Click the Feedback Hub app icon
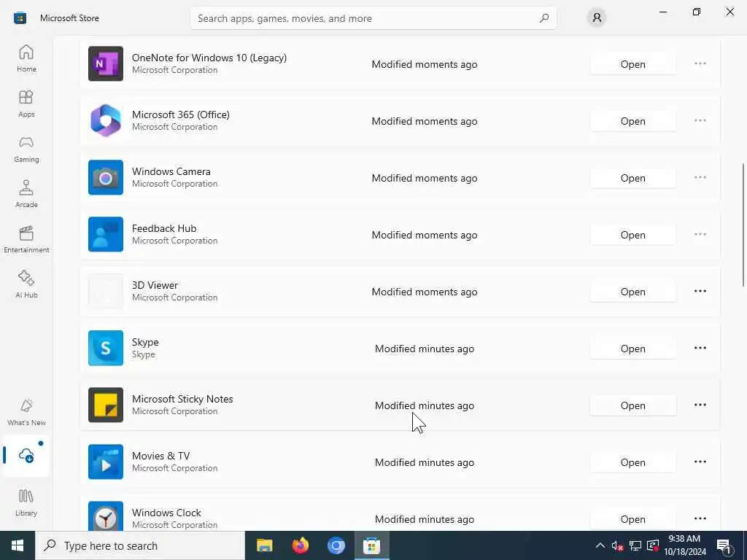The width and height of the screenshot is (747, 560). pos(106,234)
